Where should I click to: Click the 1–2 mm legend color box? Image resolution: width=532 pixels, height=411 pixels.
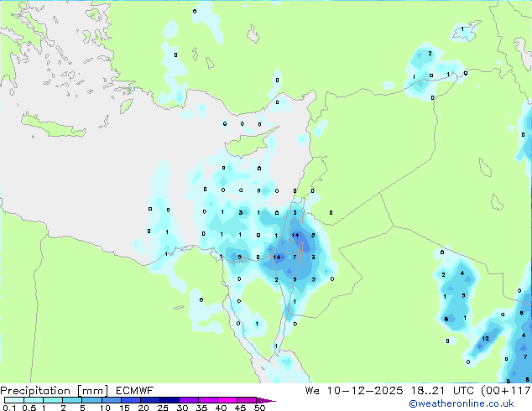click(53, 400)
